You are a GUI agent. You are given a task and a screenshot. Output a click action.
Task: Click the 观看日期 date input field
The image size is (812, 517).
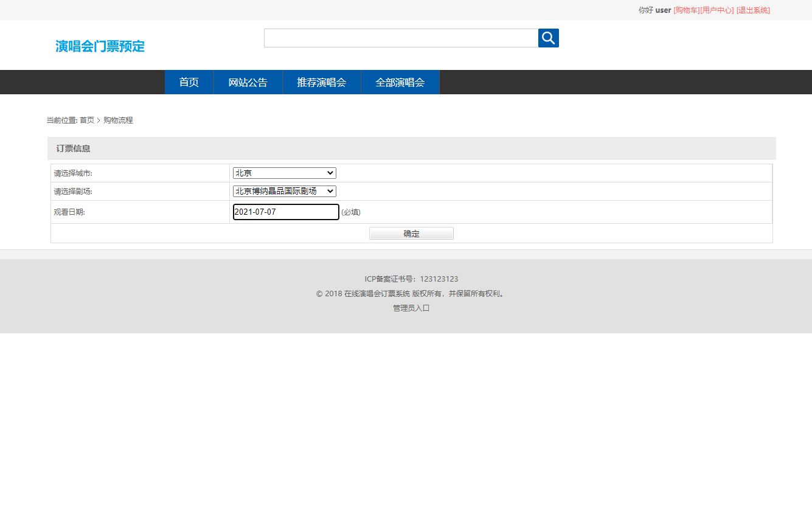pyautogui.click(x=286, y=212)
